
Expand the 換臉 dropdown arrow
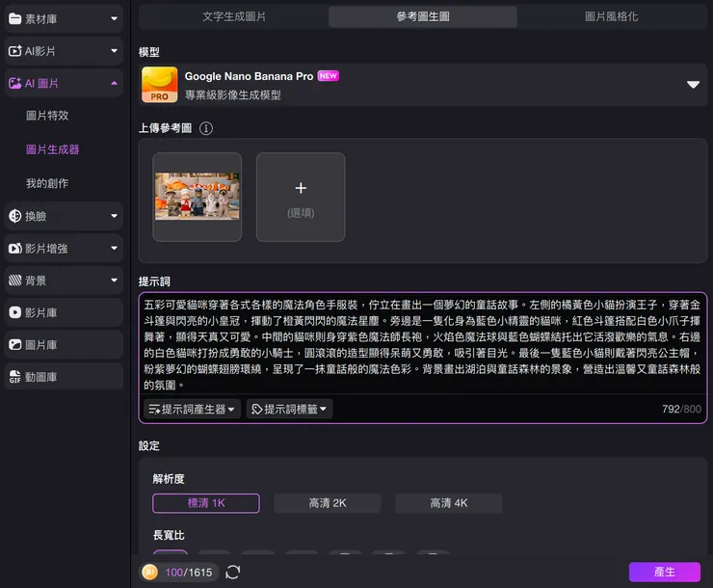(114, 216)
